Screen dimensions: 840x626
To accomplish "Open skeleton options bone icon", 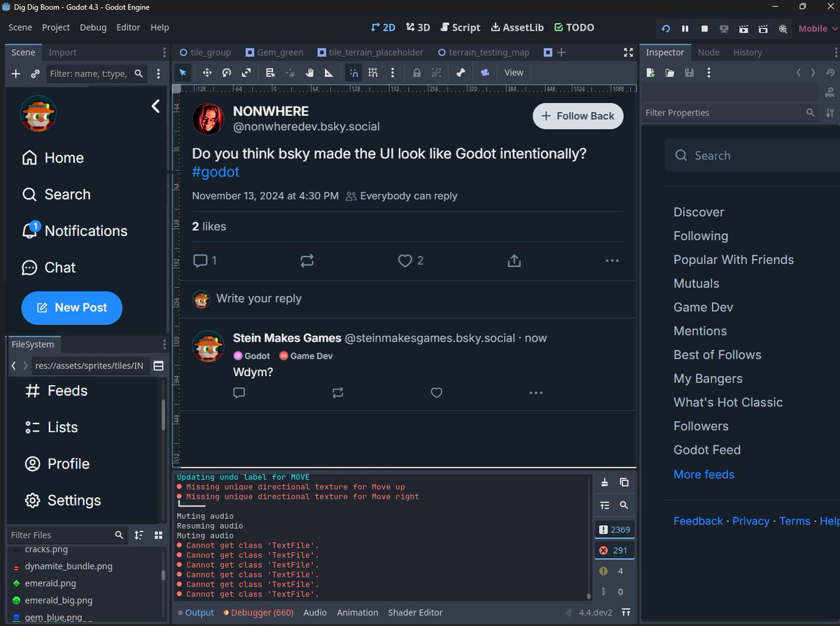I will pos(461,72).
